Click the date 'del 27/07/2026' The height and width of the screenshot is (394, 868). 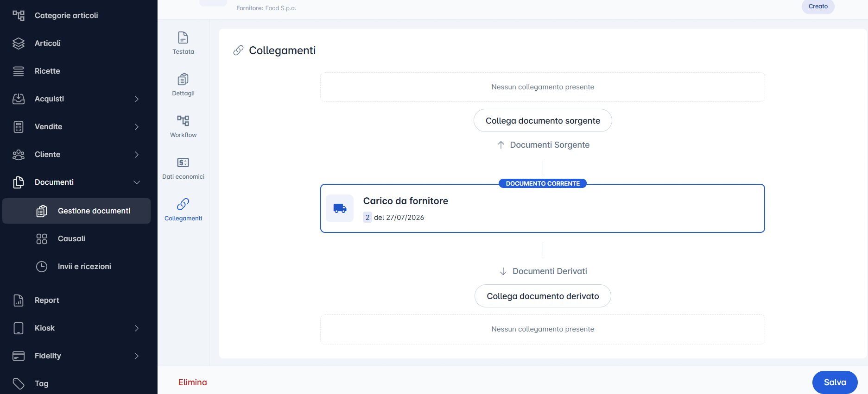click(399, 217)
